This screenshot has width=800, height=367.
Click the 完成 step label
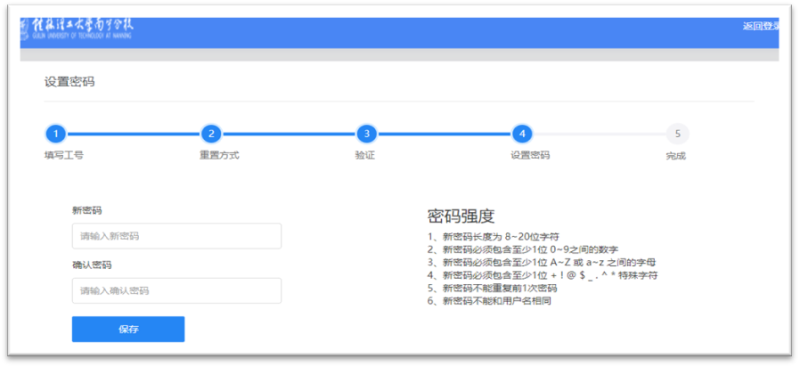[676, 156]
